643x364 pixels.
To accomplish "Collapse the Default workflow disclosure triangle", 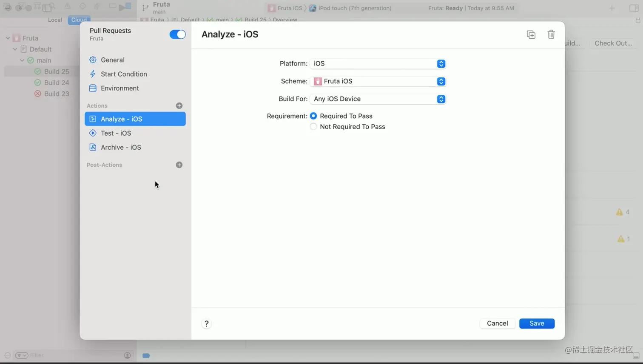I will 15,49.
